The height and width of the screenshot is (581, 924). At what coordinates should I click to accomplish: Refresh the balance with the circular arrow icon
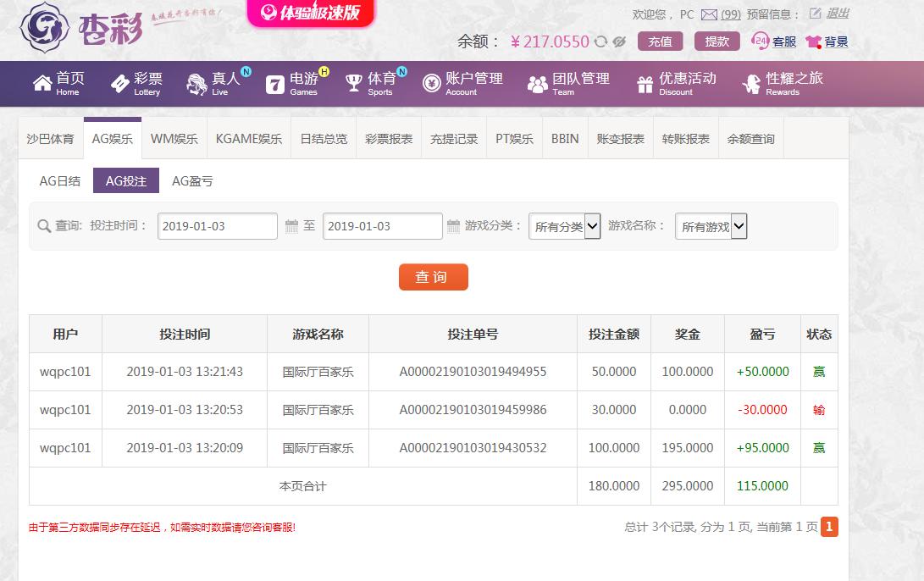coord(600,41)
